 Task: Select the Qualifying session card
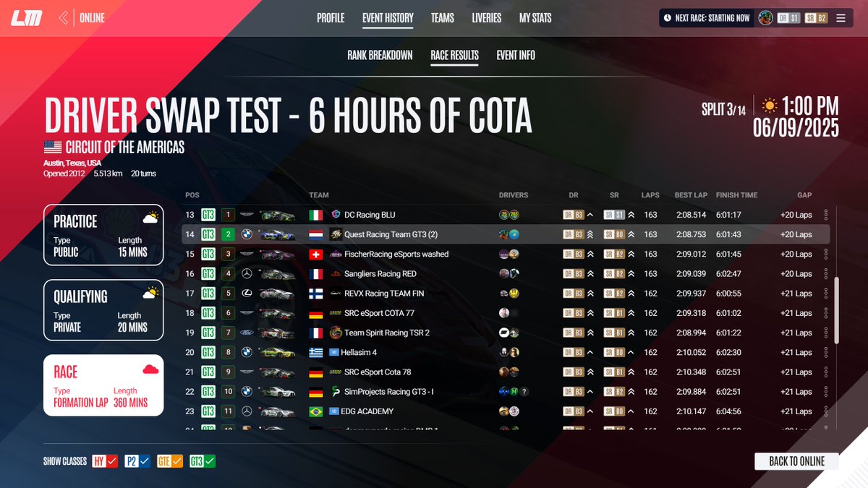tap(103, 310)
